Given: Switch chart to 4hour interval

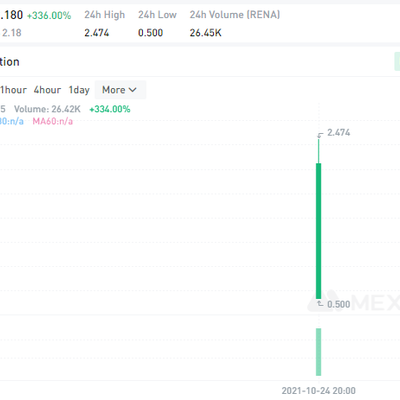Looking at the screenshot, I should (47, 90).
